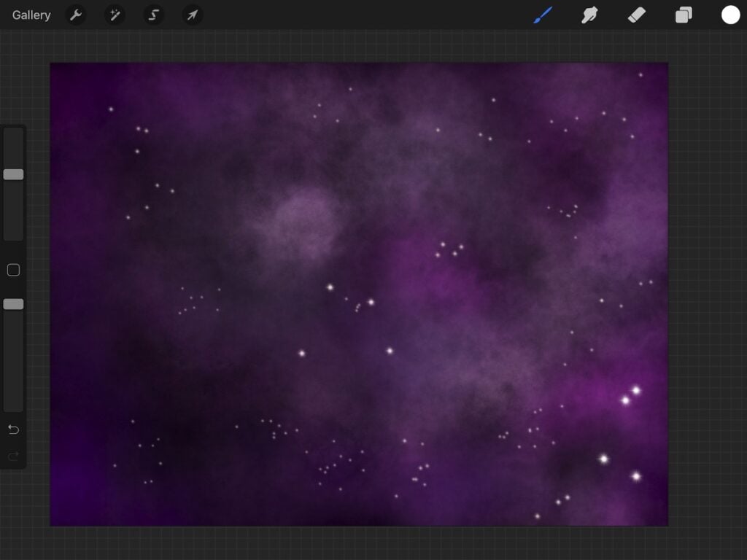The height and width of the screenshot is (560, 747).
Task: Tap the Paint icon again to open Brush Library
Action: [x=542, y=15]
